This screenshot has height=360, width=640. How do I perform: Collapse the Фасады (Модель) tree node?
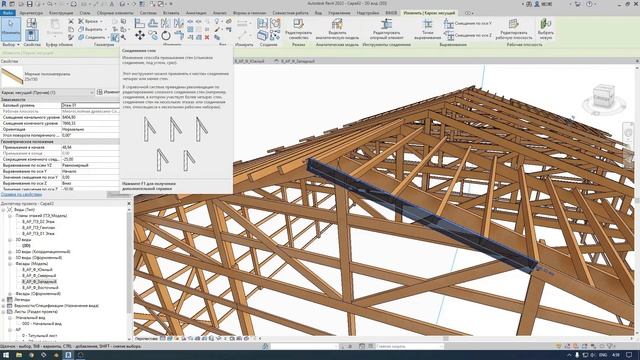click(x=10, y=264)
